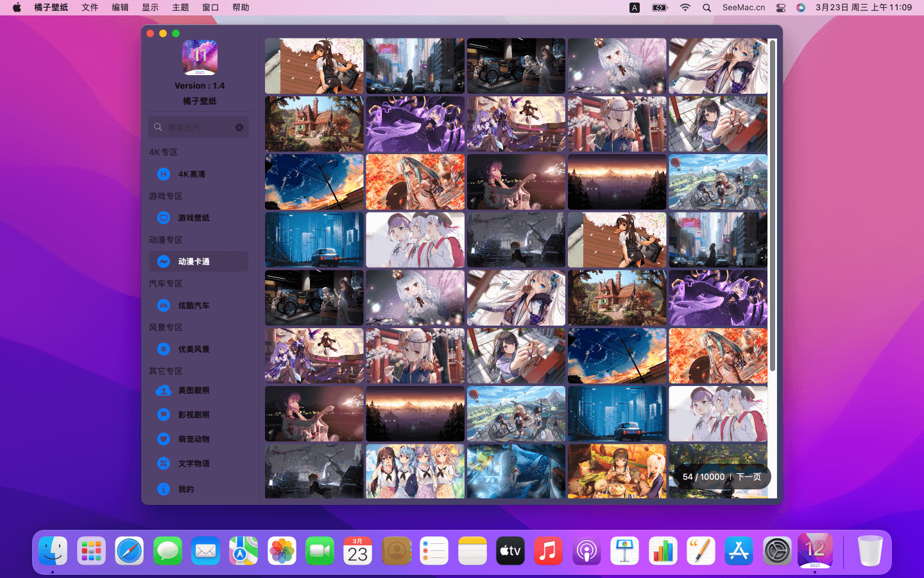
Task: Open the 文件 menu
Action: (90, 8)
